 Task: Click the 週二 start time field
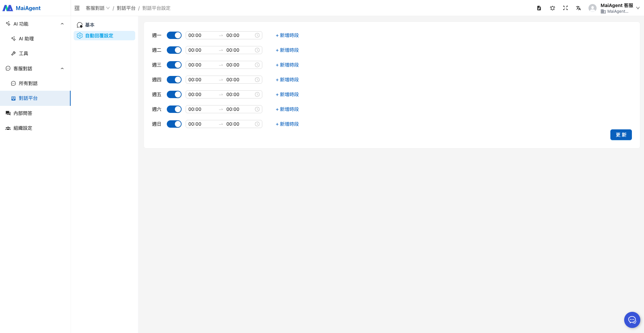click(201, 50)
